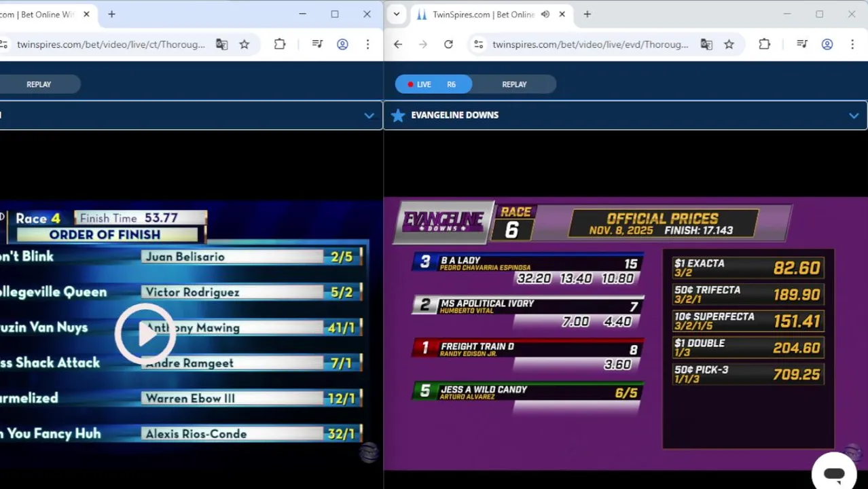Image resolution: width=868 pixels, height=489 pixels.
Task: Bookmark page star in left browser window
Action: click(245, 44)
